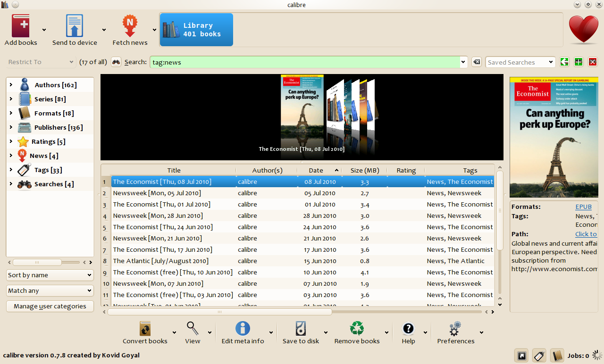Click the View magnifier icon
This screenshot has height=364, width=604.
[x=193, y=328]
